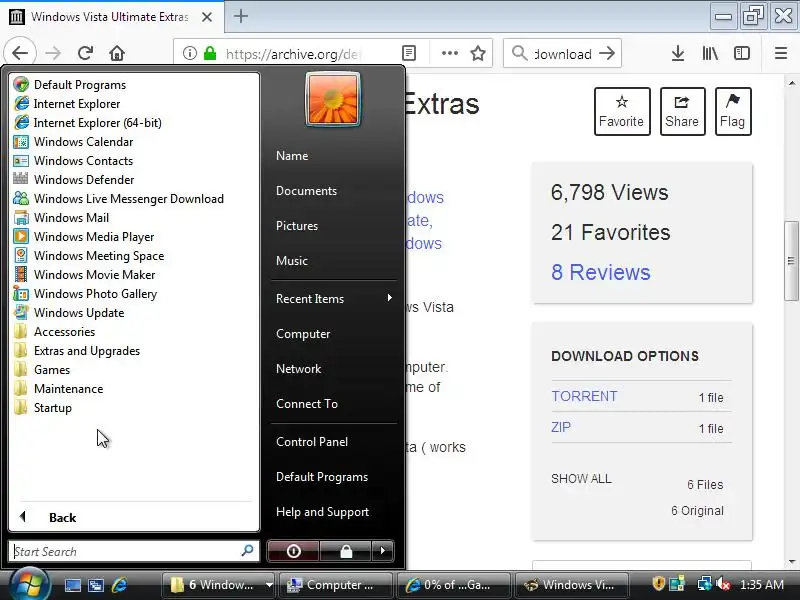800x600 pixels.
Task: Open shutdown options arrow menu
Action: coord(383,551)
